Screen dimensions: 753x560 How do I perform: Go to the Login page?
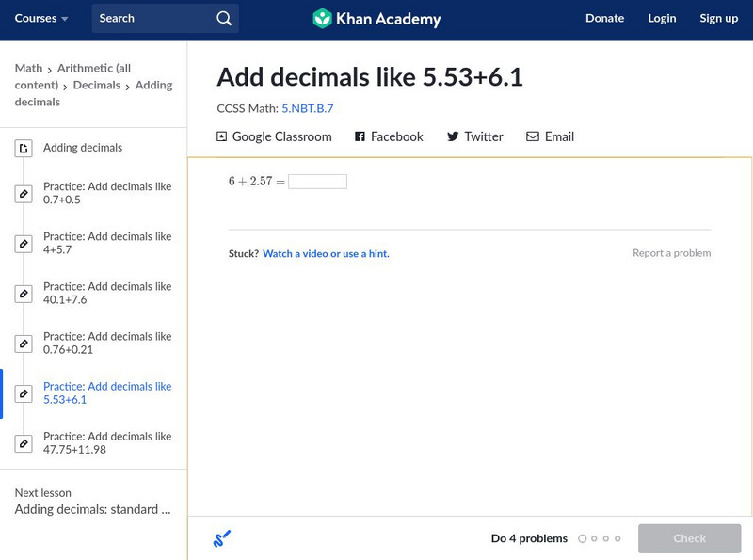click(662, 18)
